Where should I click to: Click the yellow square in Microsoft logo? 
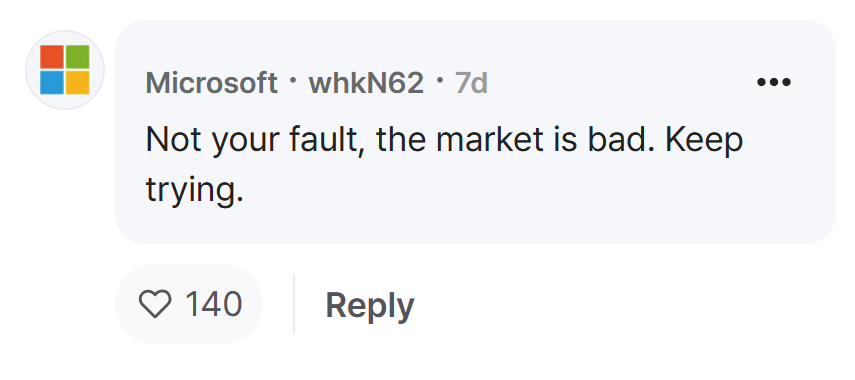77,82
